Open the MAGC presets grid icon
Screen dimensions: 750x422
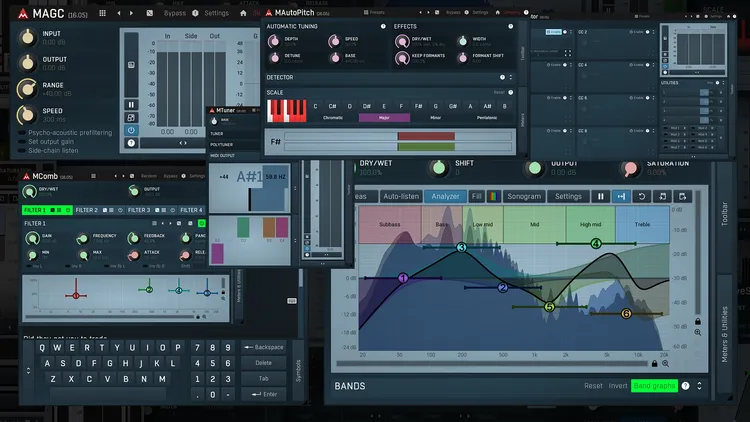pyautogui.click(x=102, y=13)
